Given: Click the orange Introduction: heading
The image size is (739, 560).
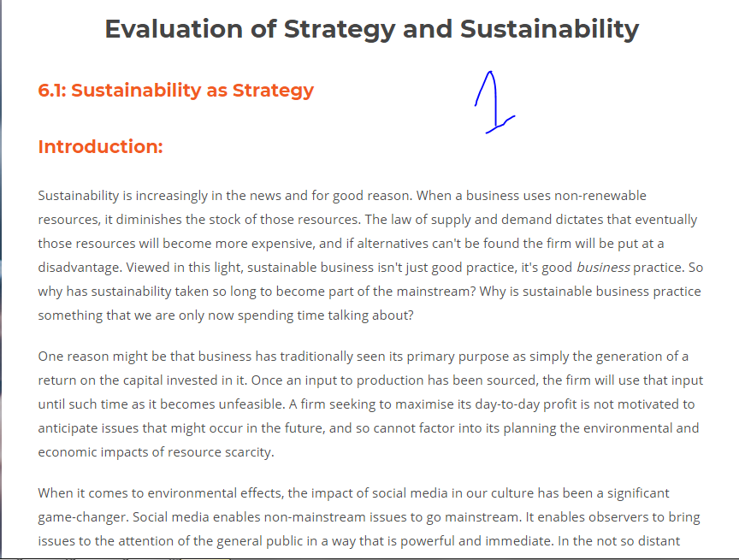Looking at the screenshot, I should click(x=100, y=146).
